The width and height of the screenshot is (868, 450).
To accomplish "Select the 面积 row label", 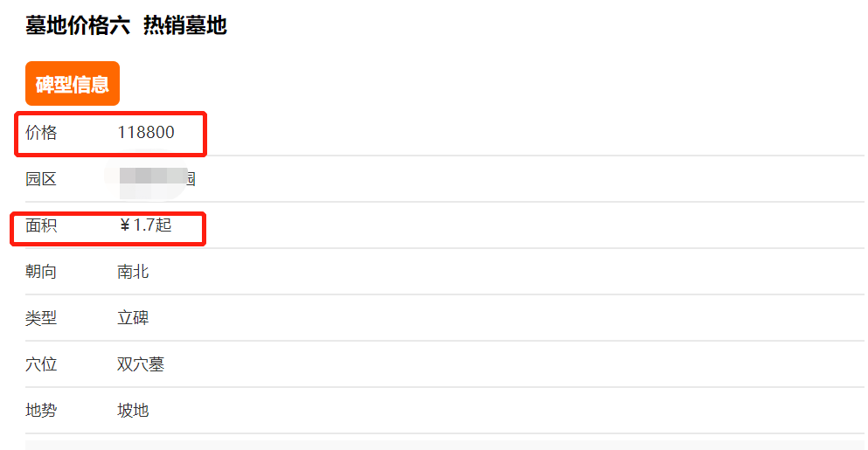I will [x=41, y=225].
